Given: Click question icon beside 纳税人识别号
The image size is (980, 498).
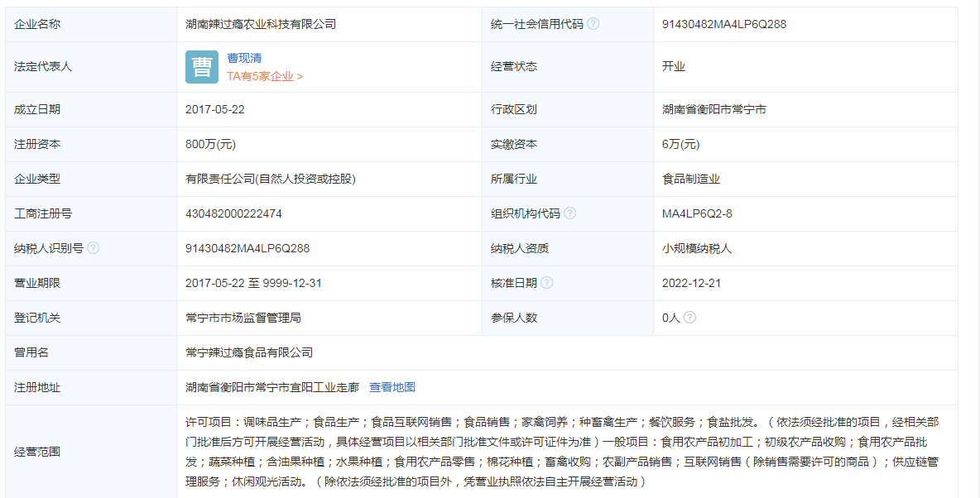Looking at the screenshot, I should (x=91, y=247).
